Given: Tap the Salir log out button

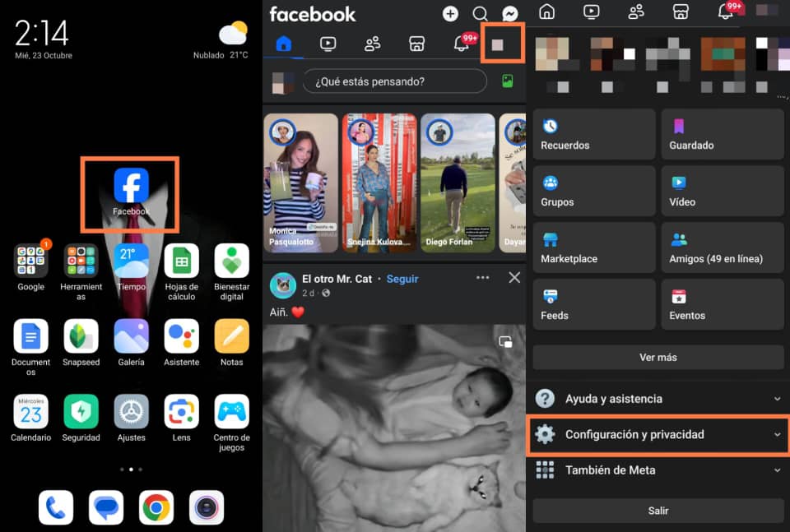Looking at the screenshot, I should pos(658,511).
